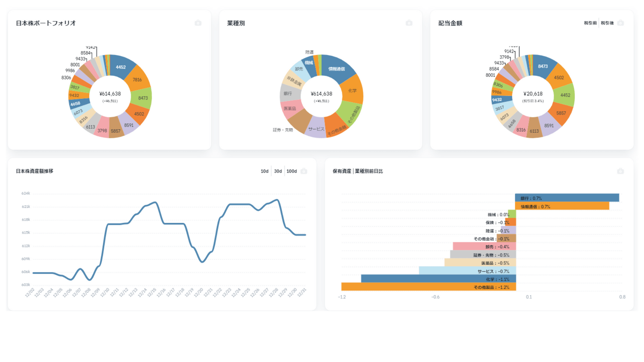Screen dimensions: 644x362
Task: Click camera icon in 配当金額 card
Action: [620, 23]
